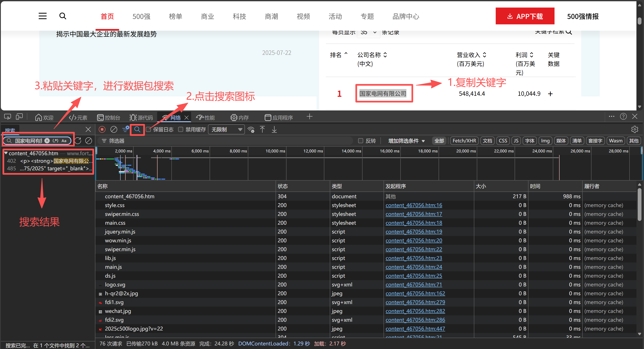This screenshot has height=349, width=644.
Task: Enable the 保留日志 checkbox
Action: point(149,130)
